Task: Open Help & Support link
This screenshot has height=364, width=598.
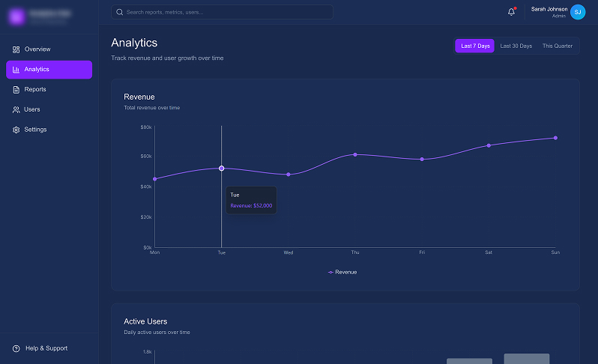Action: point(46,348)
